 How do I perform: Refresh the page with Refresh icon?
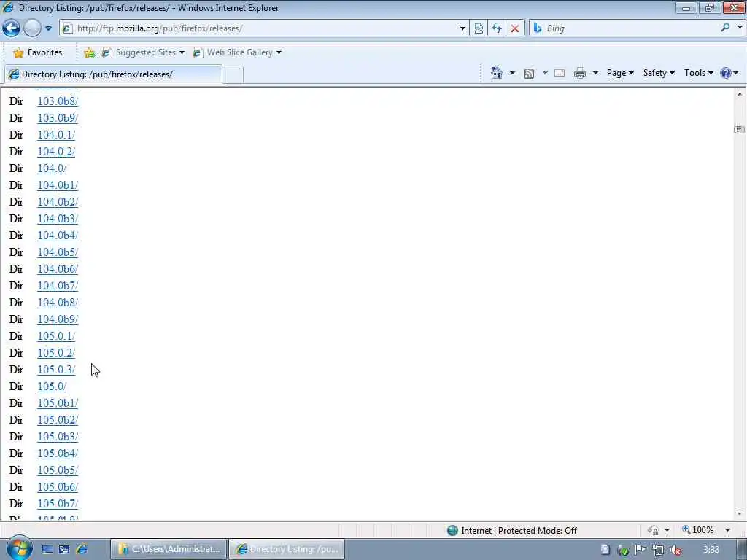pos(496,28)
